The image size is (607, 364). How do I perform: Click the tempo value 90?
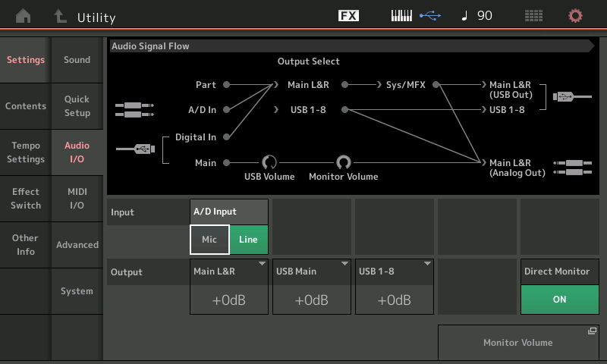point(485,15)
